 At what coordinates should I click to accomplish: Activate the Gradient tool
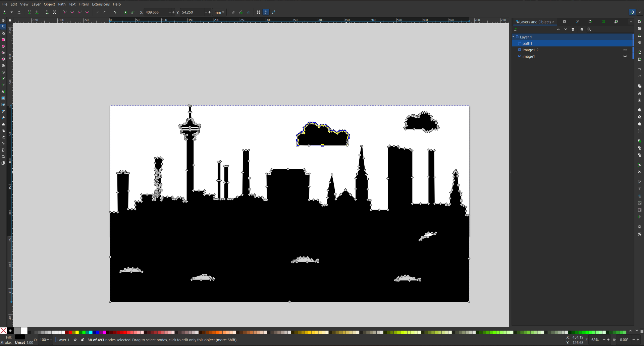point(3,98)
